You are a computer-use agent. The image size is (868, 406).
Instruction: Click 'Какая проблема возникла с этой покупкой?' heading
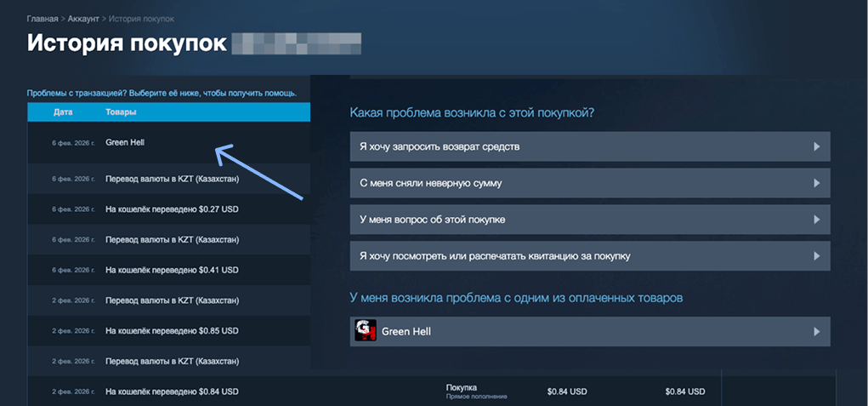472,113
